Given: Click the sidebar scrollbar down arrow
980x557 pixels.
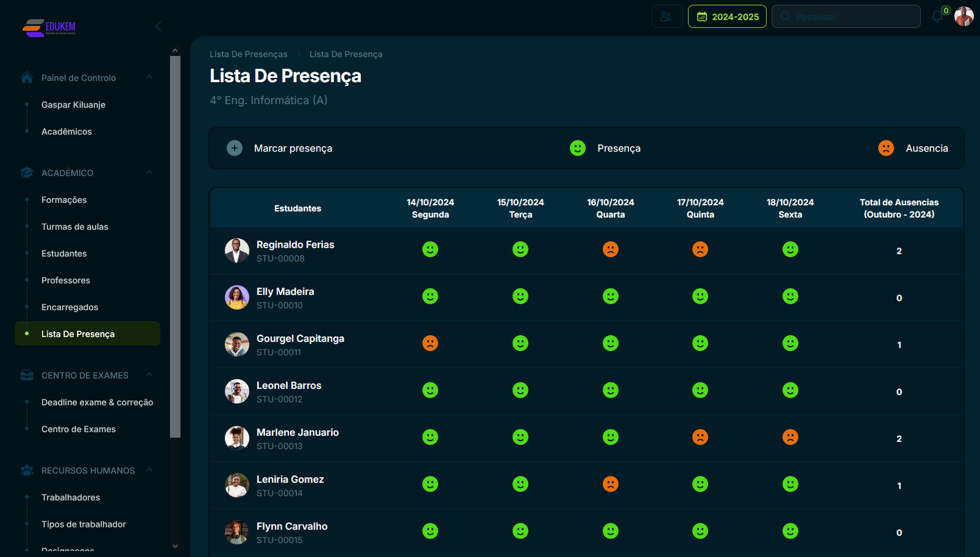Looking at the screenshot, I should click(x=175, y=546).
